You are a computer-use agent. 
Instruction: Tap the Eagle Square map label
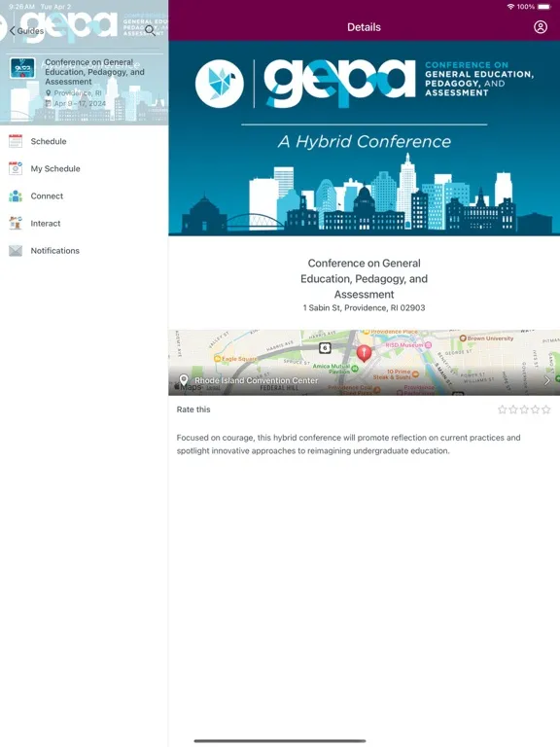[x=235, y=358]
